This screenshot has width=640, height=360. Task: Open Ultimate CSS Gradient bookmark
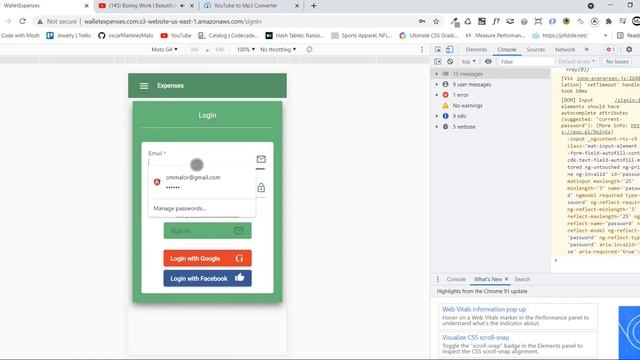(x=428, y=36)
